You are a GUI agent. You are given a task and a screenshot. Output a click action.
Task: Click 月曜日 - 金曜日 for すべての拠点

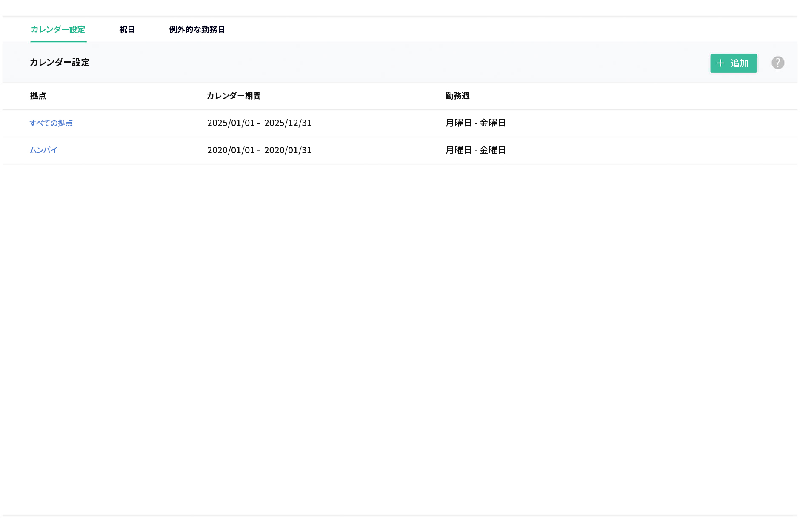pos(476,123)
